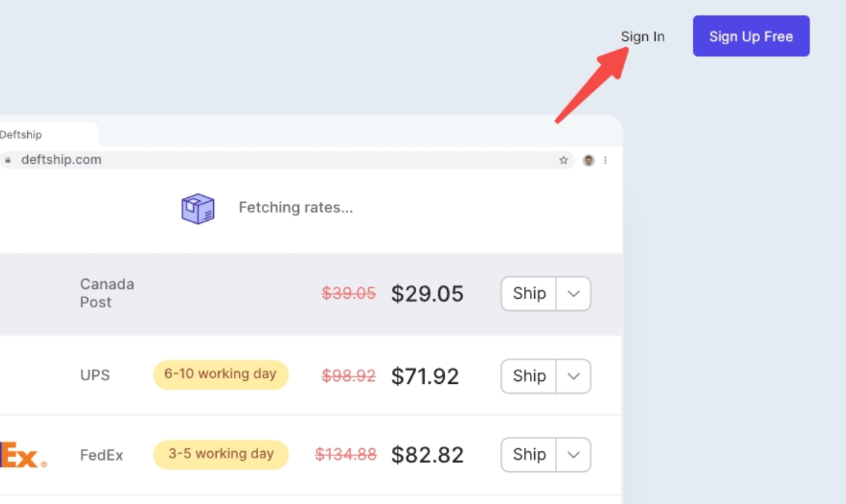Viewport: 846px width, 504px height.
Task: Click the 3-5 working day badge
Action: [221, 455]
